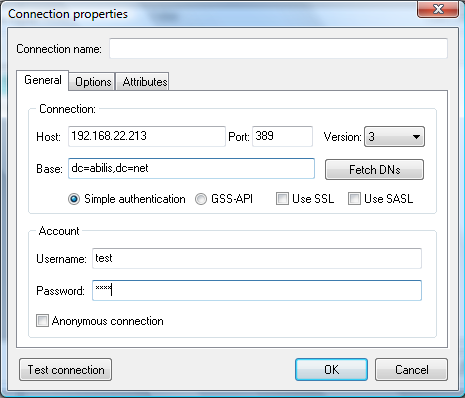Open the Attributes tab
Image resolution: width=465 pixels, height=398 pixels.
pyautogui.click(x=144, y=82)
